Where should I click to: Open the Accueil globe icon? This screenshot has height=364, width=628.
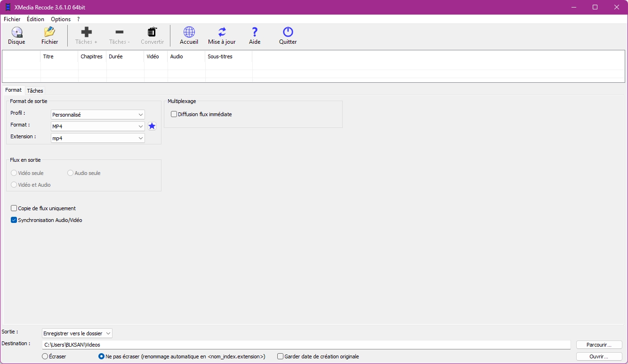189,32
